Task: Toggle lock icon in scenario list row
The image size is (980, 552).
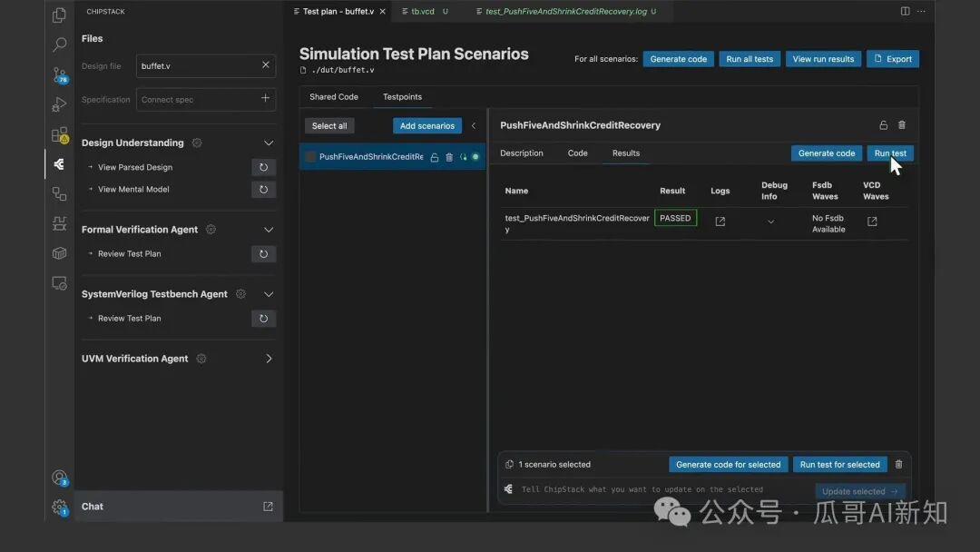Action: pos(435,157)
